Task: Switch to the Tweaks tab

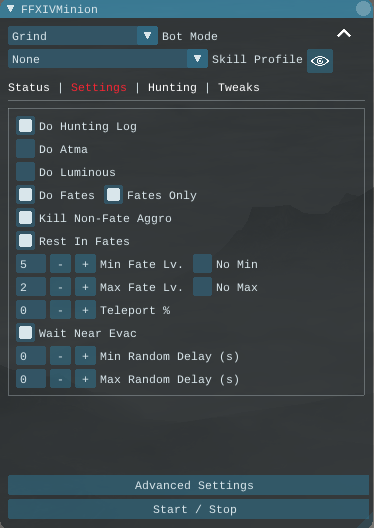Action: (x=239, y=88)
